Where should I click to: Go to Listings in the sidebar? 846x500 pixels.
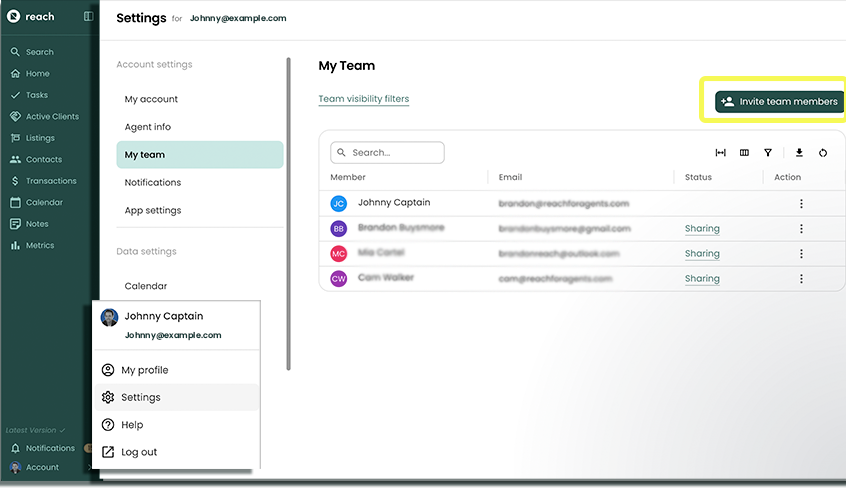(x=40, y=138)
